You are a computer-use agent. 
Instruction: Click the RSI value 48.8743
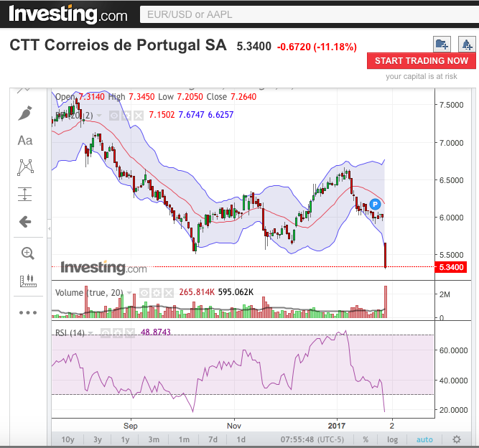[156, 332]
